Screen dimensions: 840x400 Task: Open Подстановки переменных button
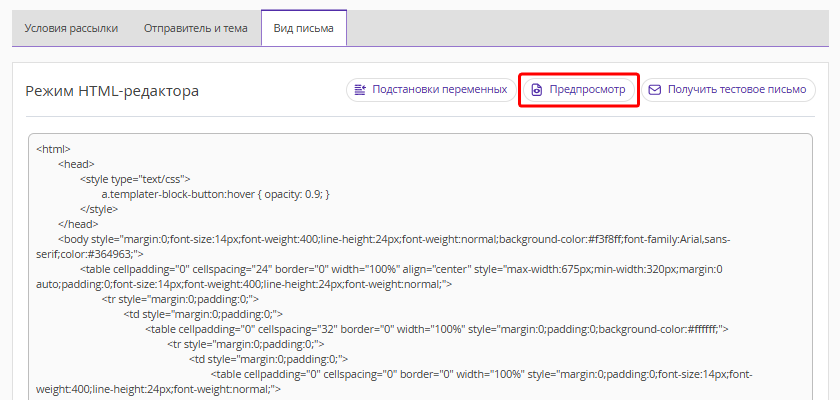click(431, 90)
